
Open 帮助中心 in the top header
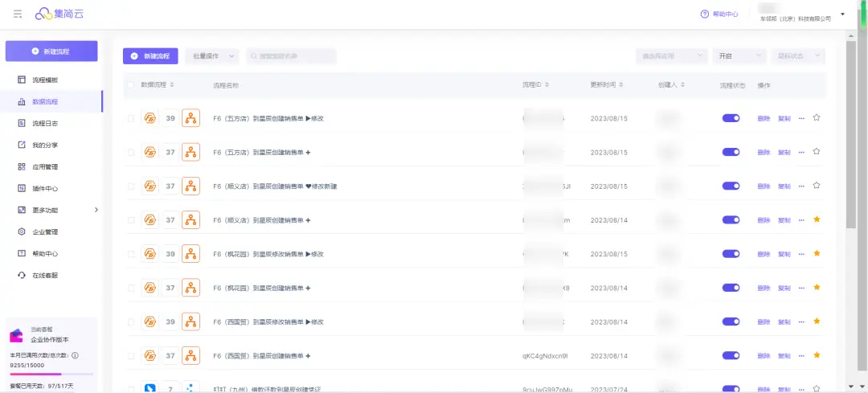(x=719, y=14)
